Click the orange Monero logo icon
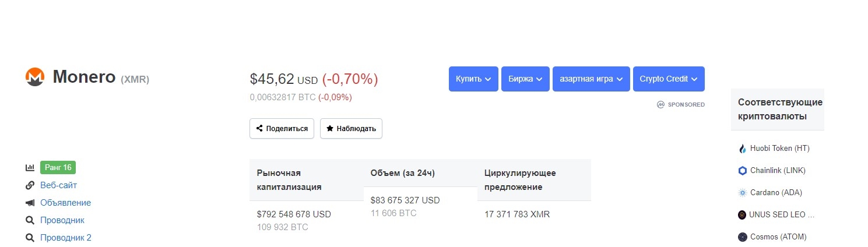 point(35,77)
